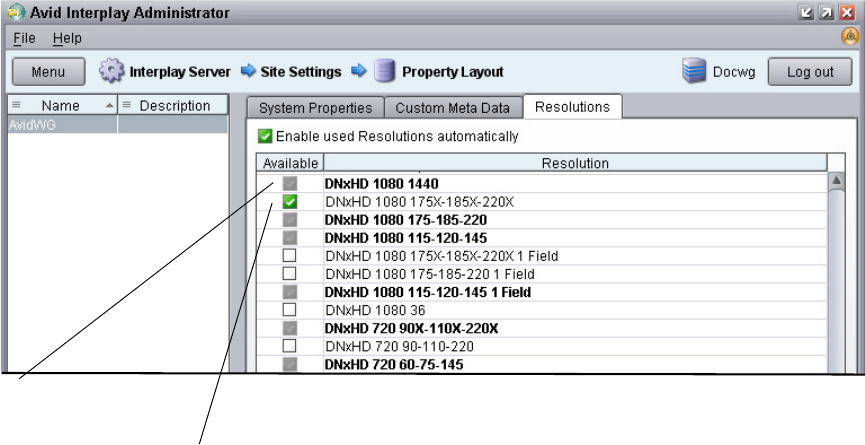Click the DNxHD 1080 115-120-145 checkbox
Screen dimensions: 865x445
pos(290,238)
